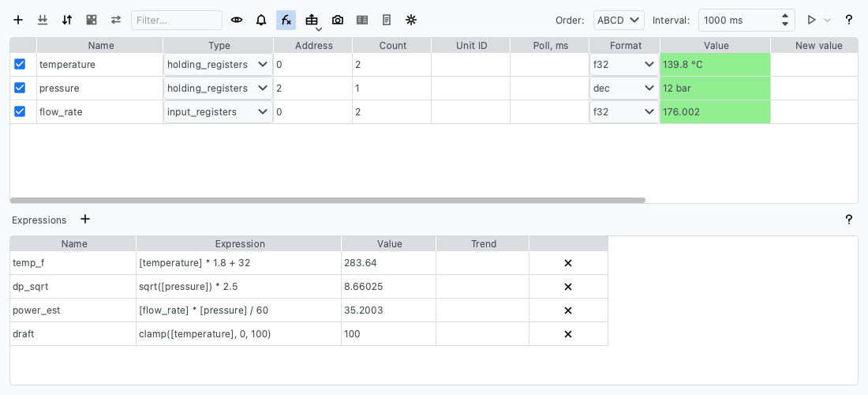868x395 pixels.
Task: Open the dropdown arrow beside play button
Action: [828, 20]
